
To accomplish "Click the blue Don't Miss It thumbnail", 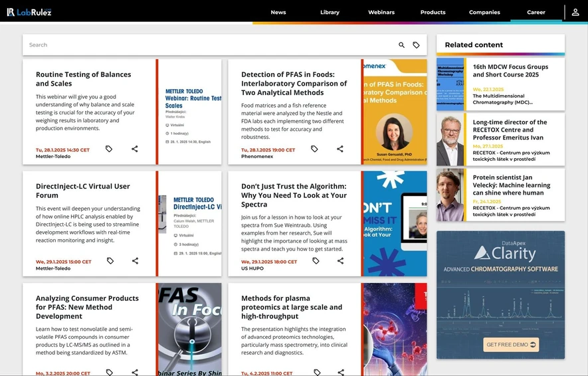I will (395, 223).
